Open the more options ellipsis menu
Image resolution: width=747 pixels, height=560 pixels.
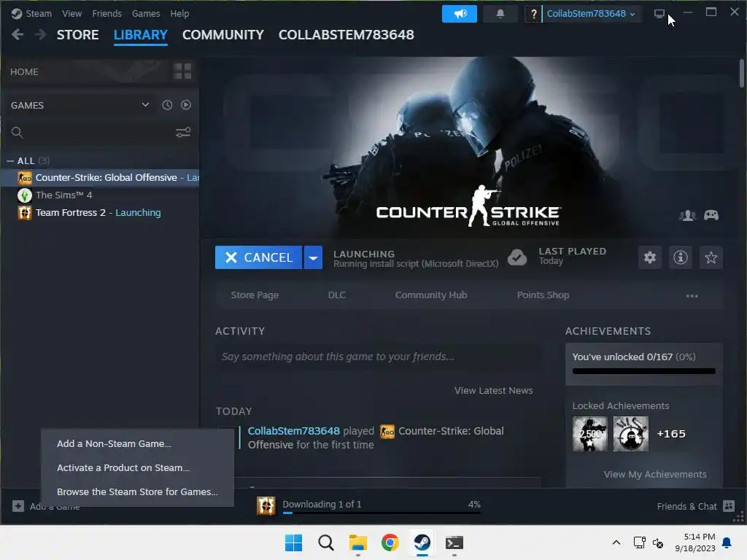tap(692, 296)
